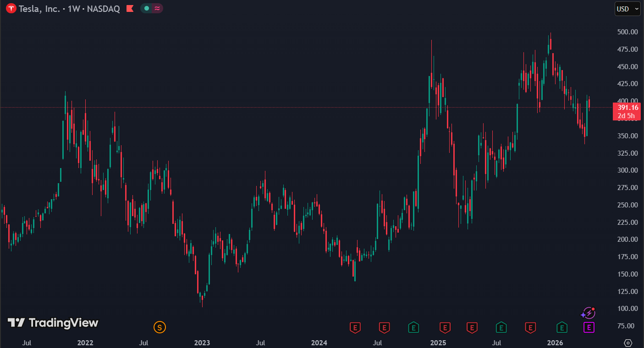This screenshot has height=348, width=644.
Task: Click the 175.00 price axis label
Action: [627, 257]
